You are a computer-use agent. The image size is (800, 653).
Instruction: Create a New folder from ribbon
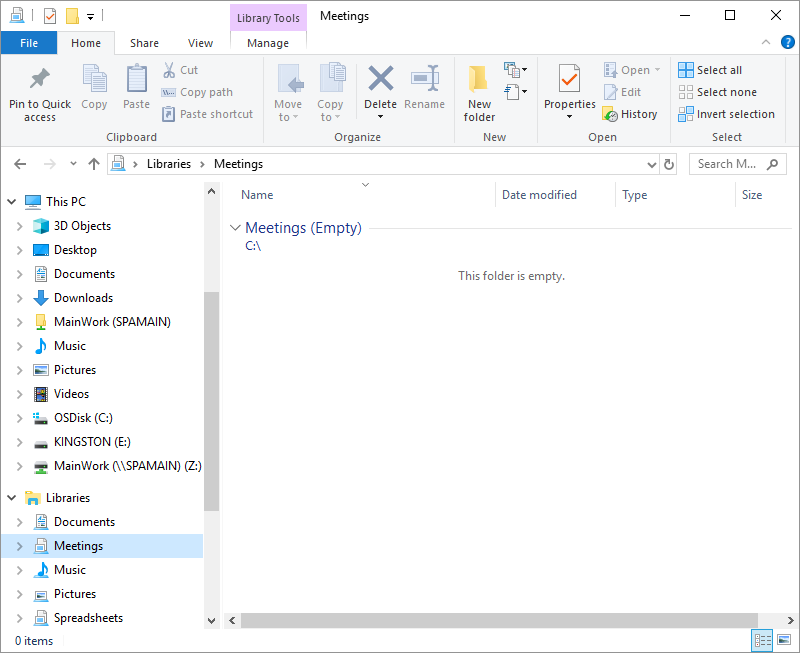479,94
